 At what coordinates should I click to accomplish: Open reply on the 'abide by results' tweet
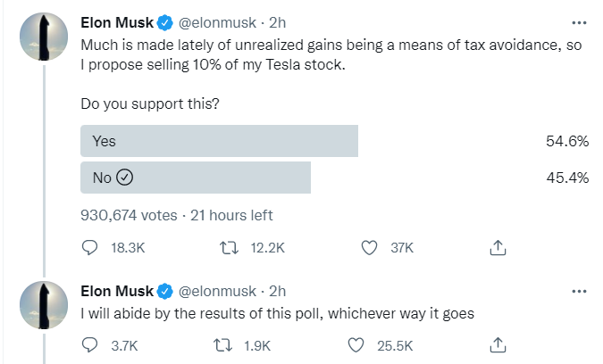coord(90,345)
